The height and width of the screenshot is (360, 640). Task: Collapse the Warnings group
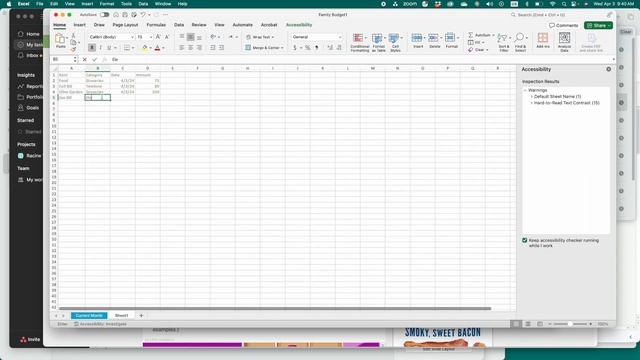pyautogui.click(x=525, y=90)
